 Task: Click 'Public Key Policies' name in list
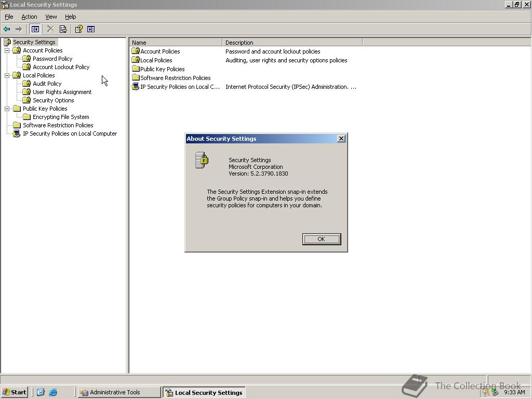(x=163, y=69)
